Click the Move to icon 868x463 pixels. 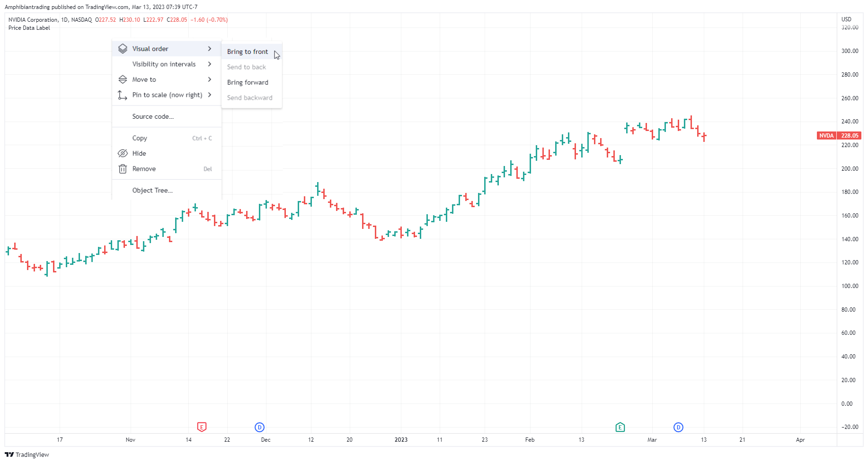pos(123,79)
